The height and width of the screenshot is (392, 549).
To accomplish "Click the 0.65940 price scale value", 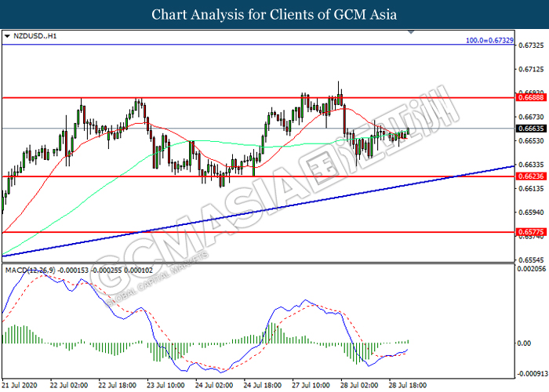I will click(x=531, y=212).
